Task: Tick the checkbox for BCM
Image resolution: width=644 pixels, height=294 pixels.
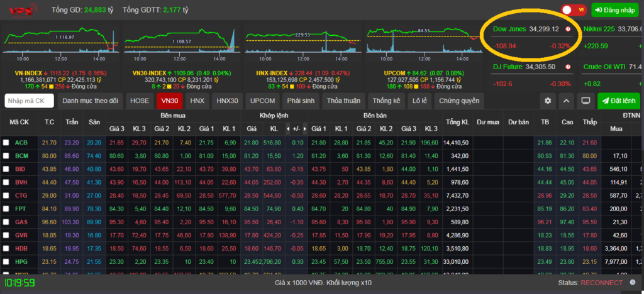Action: (x=6, y=156)
